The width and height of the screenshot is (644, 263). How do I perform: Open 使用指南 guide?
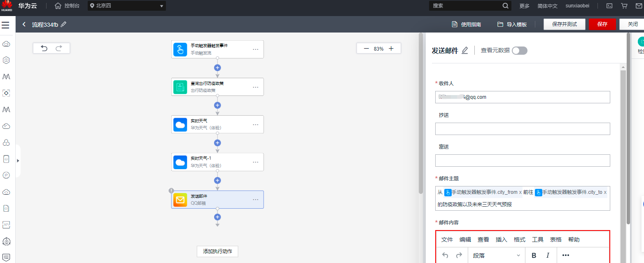point(466,24)
